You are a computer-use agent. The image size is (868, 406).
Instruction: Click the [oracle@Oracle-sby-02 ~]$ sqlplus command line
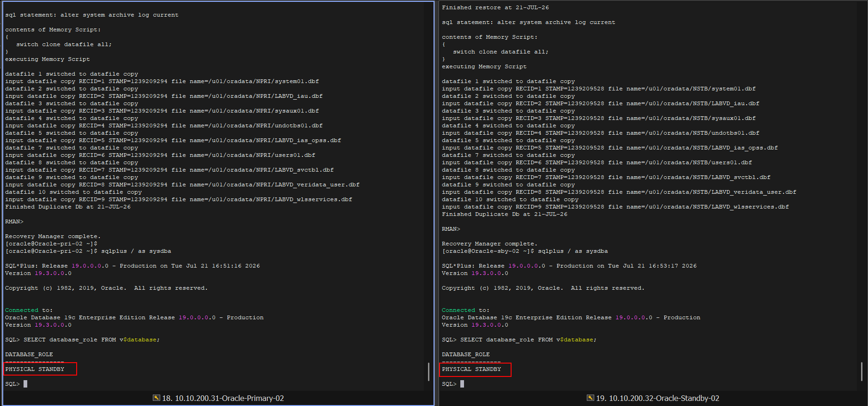coord(525,251)
